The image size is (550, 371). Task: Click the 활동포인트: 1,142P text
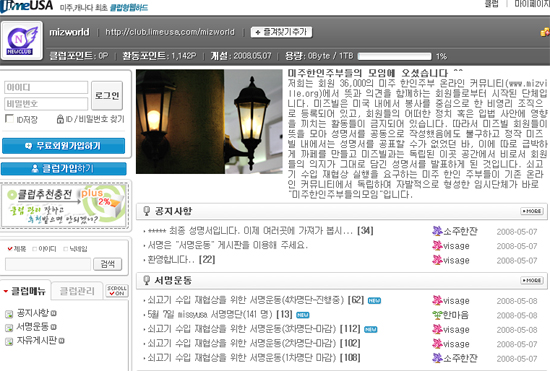(159, 56)
